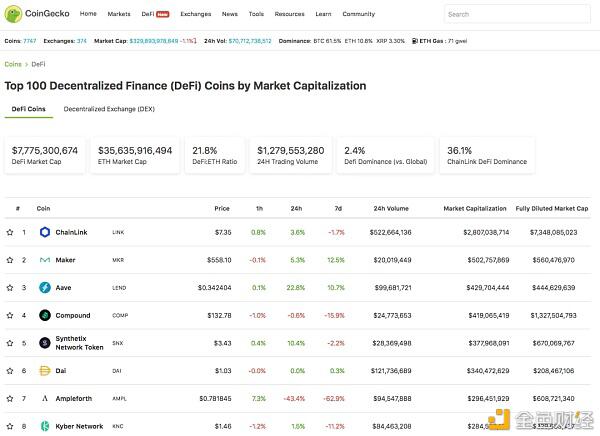The height and width of the screenshot is (436, 600).
Task: Open the News menu
Action: coord(230,14)
